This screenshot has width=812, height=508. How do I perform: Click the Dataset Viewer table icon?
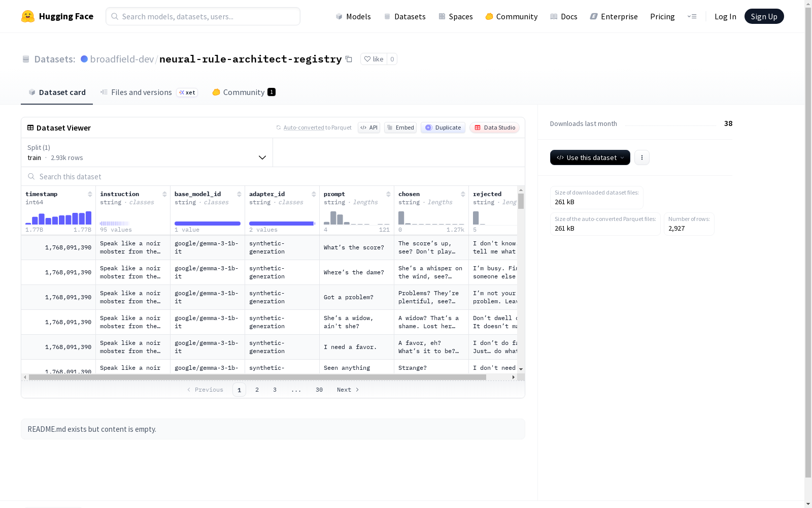(x=30, y=128)
